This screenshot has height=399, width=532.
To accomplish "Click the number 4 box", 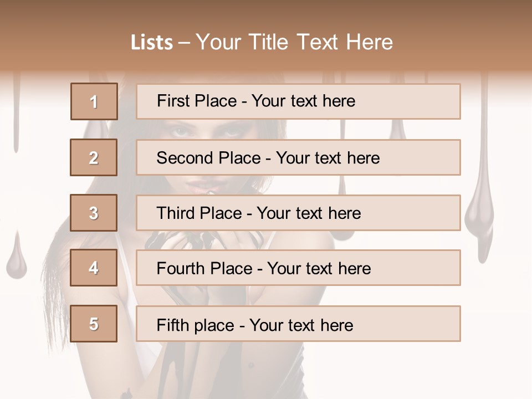I will pyautogui.click(x=94, y=268).
